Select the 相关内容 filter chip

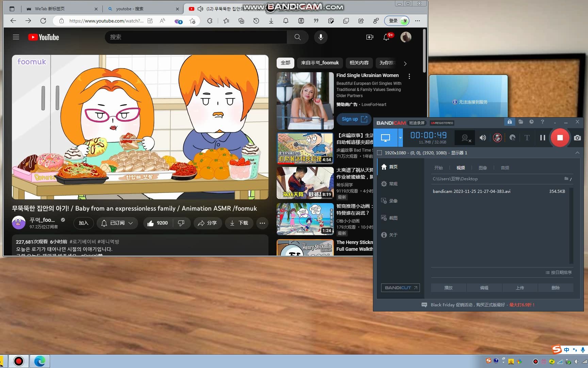pos(359,63)
